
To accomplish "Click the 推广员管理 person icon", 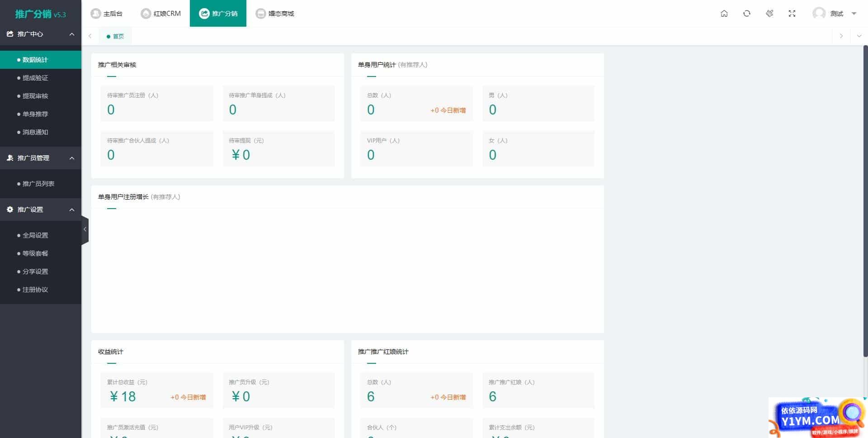I will coord(10,158).
